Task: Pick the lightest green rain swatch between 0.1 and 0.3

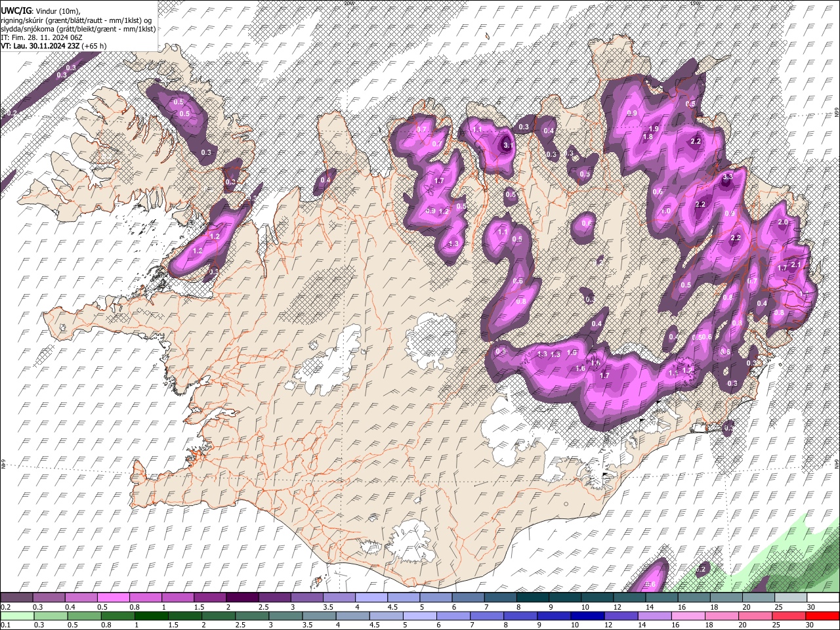Action: [x=16, y=616]
